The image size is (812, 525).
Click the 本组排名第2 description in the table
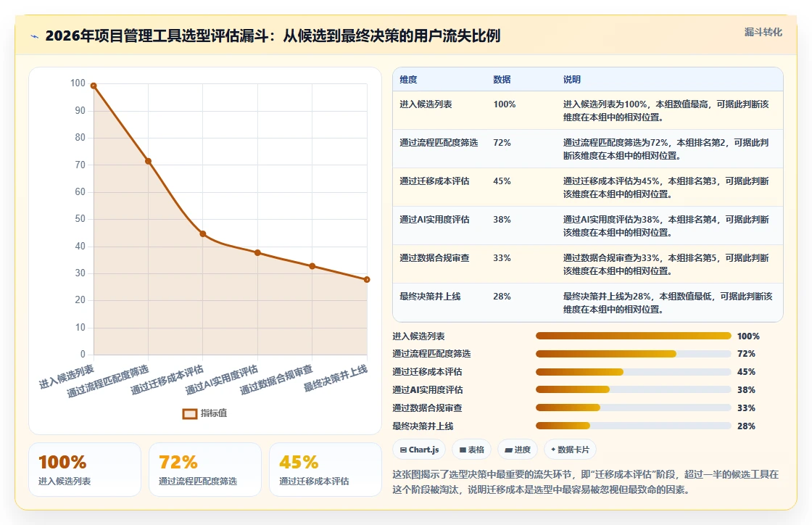666,149
